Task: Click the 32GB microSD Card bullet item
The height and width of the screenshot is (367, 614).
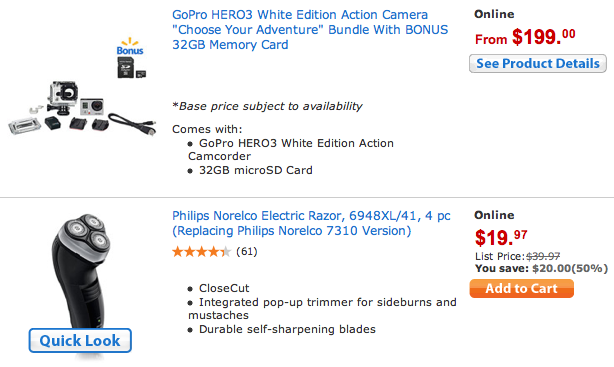Action: pyautogui.click(x=255, y=170)
